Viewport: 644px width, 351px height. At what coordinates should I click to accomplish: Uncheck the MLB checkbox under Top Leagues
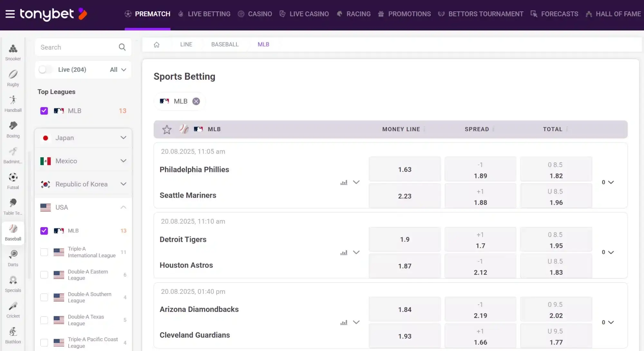coord(44,111)
